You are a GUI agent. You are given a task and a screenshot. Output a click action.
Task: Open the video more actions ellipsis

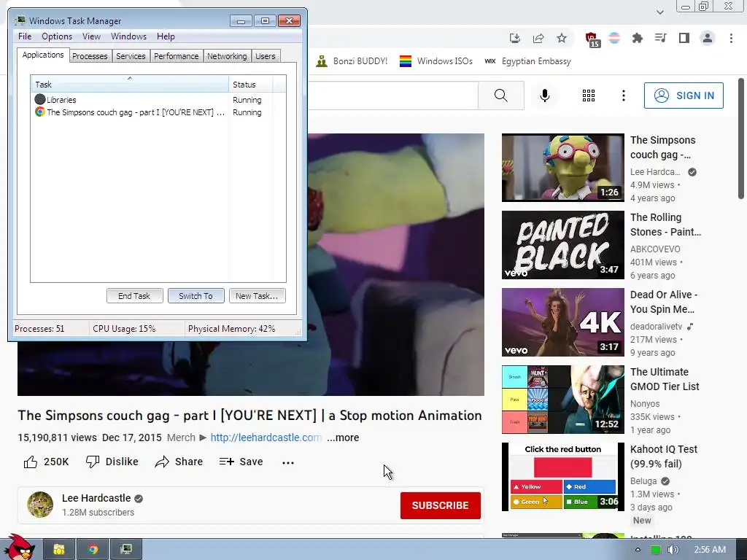tap(287, 462)
